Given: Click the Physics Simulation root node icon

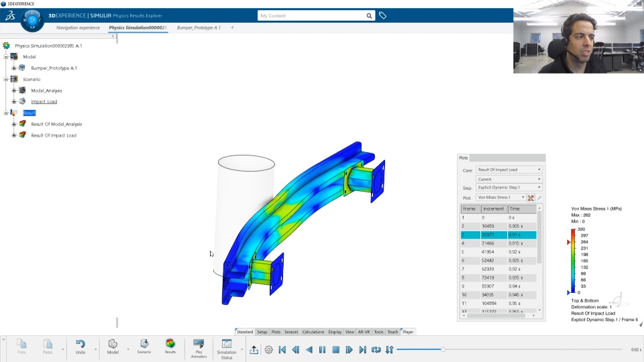Looking at the screenshot, I should pos(6,46).
